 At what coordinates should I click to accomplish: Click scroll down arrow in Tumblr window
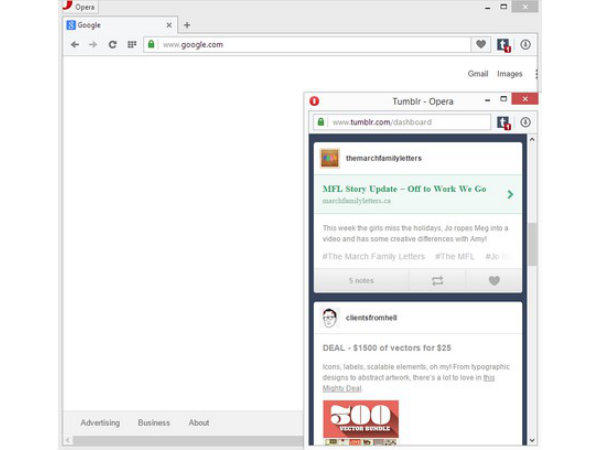pyautogui.click(x=532, y=440)
